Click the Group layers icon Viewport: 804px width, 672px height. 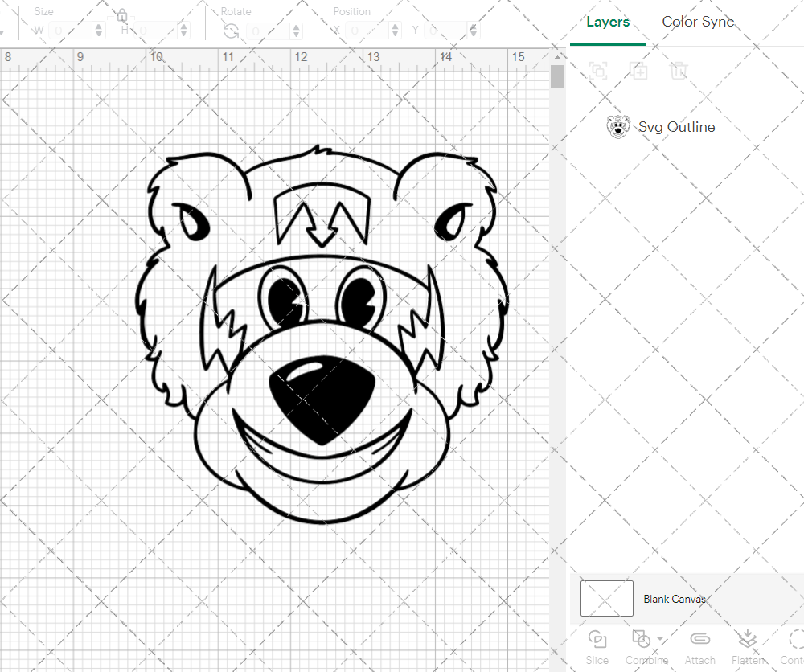[598, 71]
